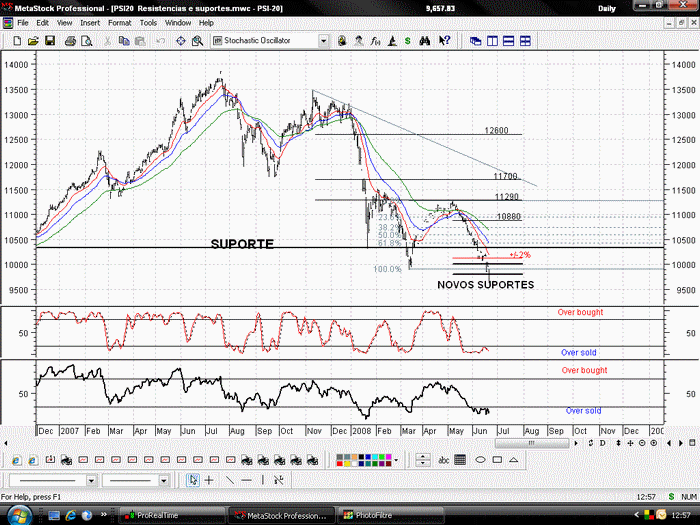
Task: Click the green dollar sign toolbar icon
Action: [408, 41]
